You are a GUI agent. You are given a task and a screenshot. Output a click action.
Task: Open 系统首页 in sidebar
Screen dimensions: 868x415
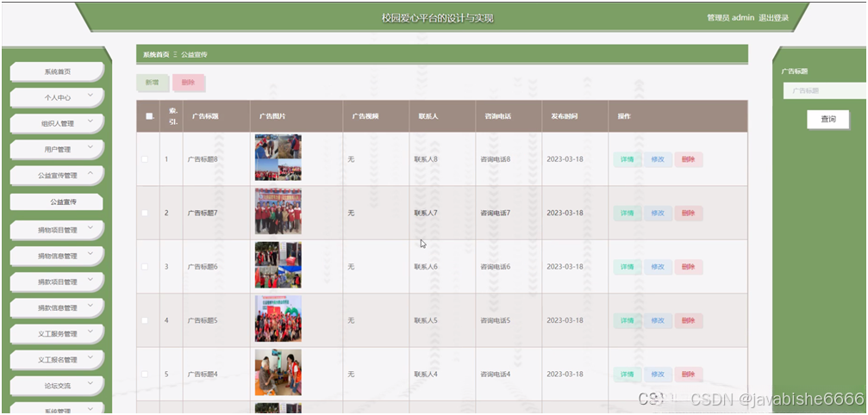[57, 71]
